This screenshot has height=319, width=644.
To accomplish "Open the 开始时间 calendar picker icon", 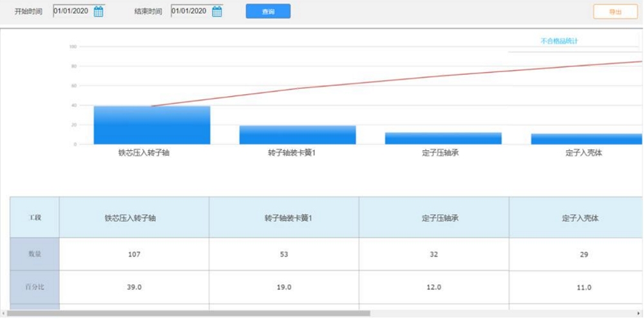I will (99, 11).
